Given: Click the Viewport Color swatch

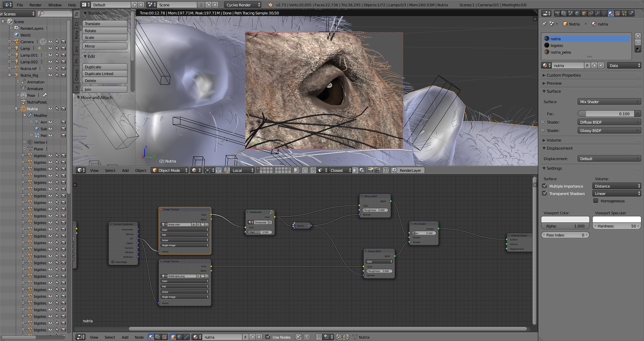Looking at the screenshot, I should [565, 219].
